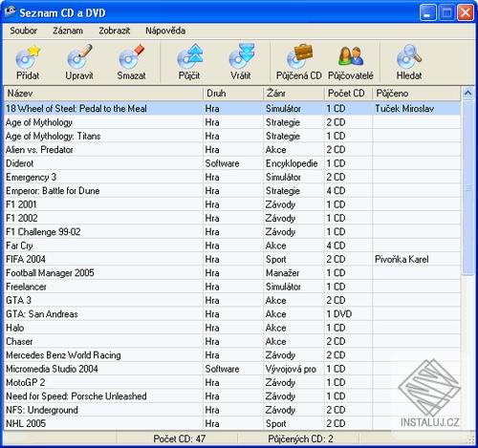
Task: Select the GTA: San Andreas row
Action: [x=232, y=314]
